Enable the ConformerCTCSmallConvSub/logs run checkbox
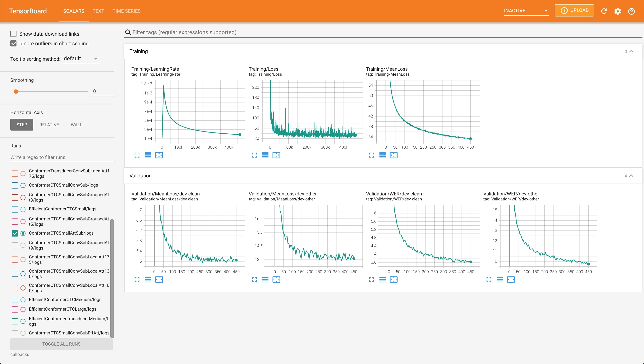 coord(15,185)
